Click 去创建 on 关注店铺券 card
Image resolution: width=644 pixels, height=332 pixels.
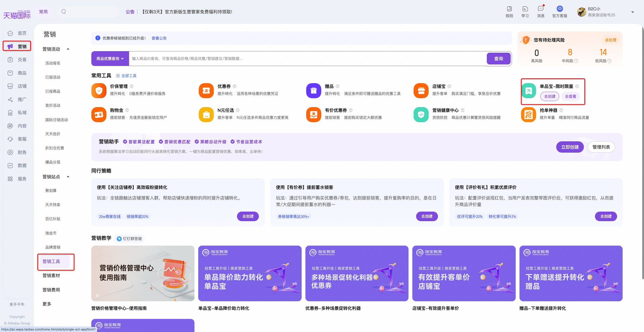(x=248, y=216)
